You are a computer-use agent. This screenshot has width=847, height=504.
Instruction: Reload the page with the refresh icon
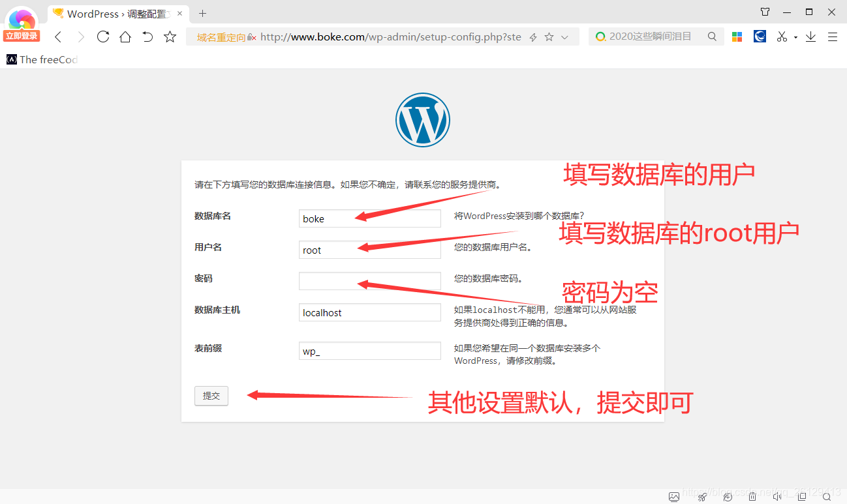102,37
